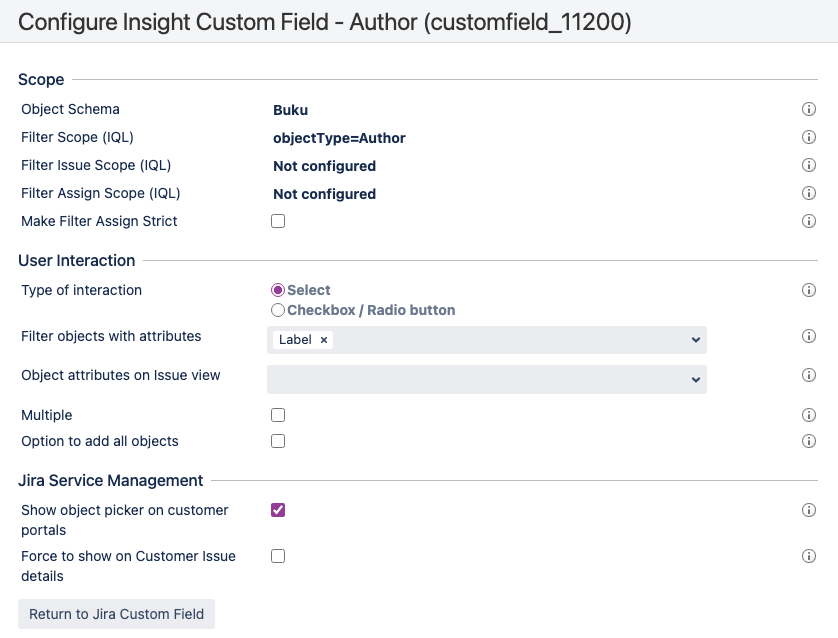The height and width of the screenshot is (638, 838).
Task: Remove the Label tag from filter attributes
Action: (x=324, y=340)
